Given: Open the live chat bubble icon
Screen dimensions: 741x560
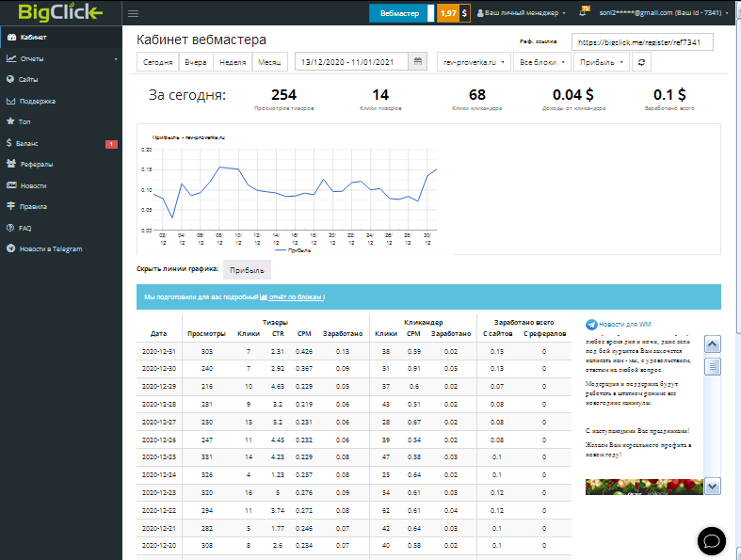Looking at the screenshot, I should [712, 540].
